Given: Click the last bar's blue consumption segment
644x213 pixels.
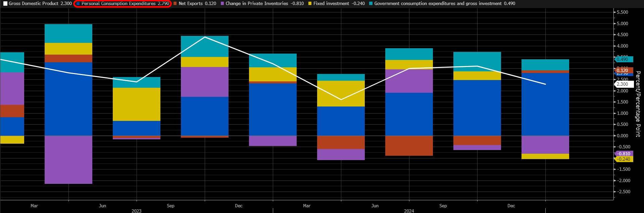Looking at the screenshot, I should pyautogui.click(x=545, y=104).
